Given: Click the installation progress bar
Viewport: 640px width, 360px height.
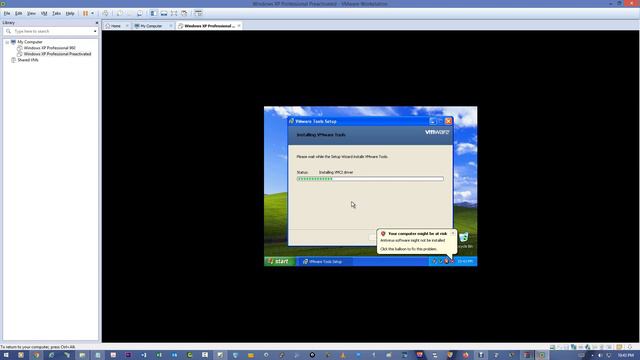Looking at the screenshot, I should (370, 179).
